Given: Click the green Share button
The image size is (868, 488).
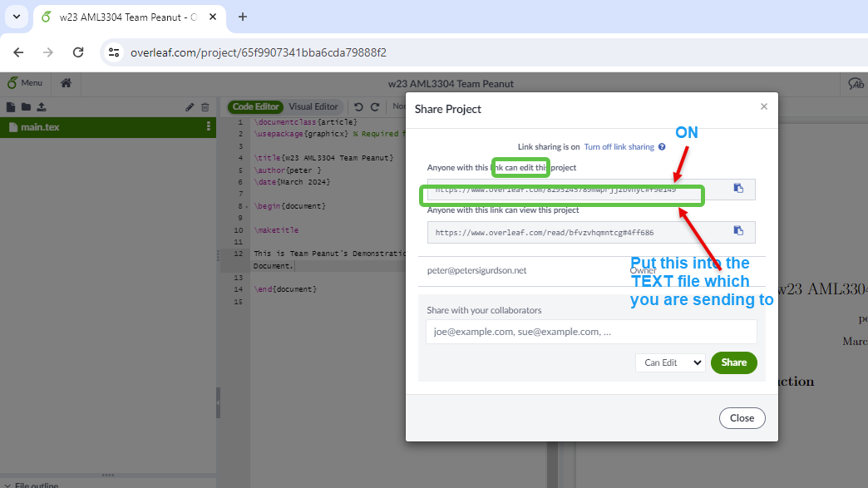Looking at the screenshot, I should pos(733,362).
